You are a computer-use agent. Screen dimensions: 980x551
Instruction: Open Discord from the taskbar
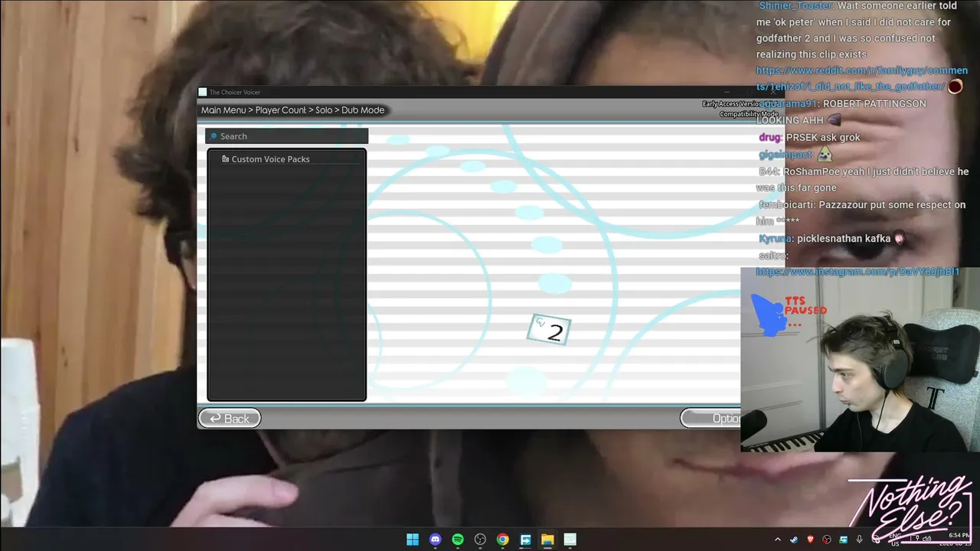pyautogui.click(x=435, y=540)
